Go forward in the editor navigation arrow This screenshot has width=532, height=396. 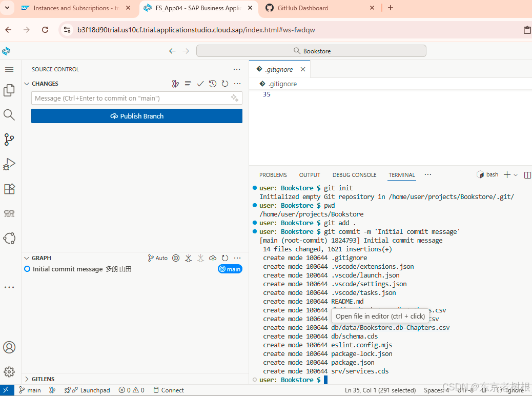point(186,51)
